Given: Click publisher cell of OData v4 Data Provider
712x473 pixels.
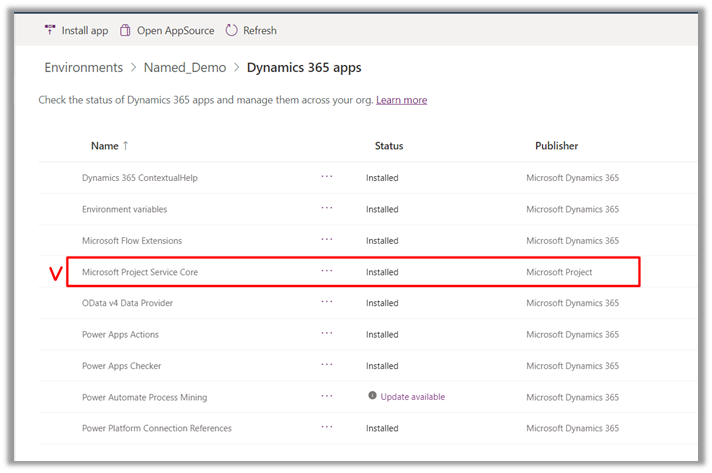Looking at the screenshot, I should coord(572,303).
